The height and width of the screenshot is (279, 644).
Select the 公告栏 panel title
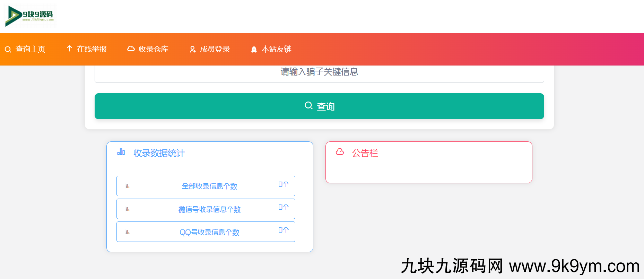pyautogui.click(x=365, y=153)
